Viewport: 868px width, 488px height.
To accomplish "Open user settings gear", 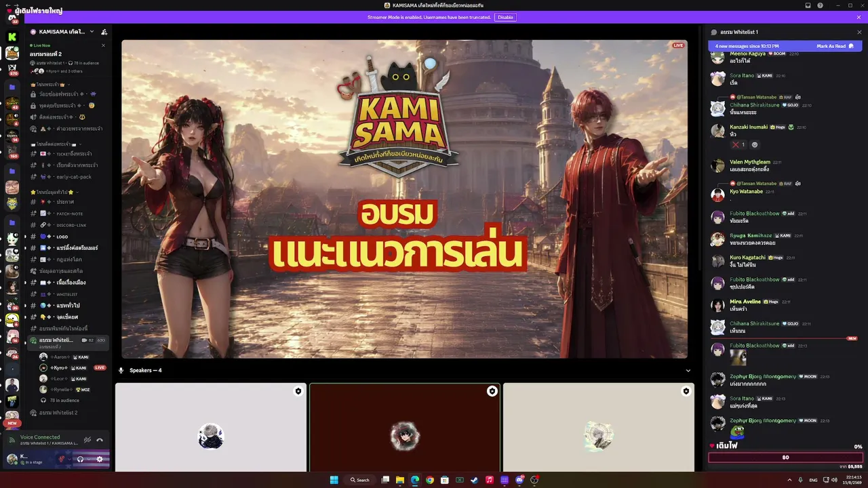I will [100, 459].
